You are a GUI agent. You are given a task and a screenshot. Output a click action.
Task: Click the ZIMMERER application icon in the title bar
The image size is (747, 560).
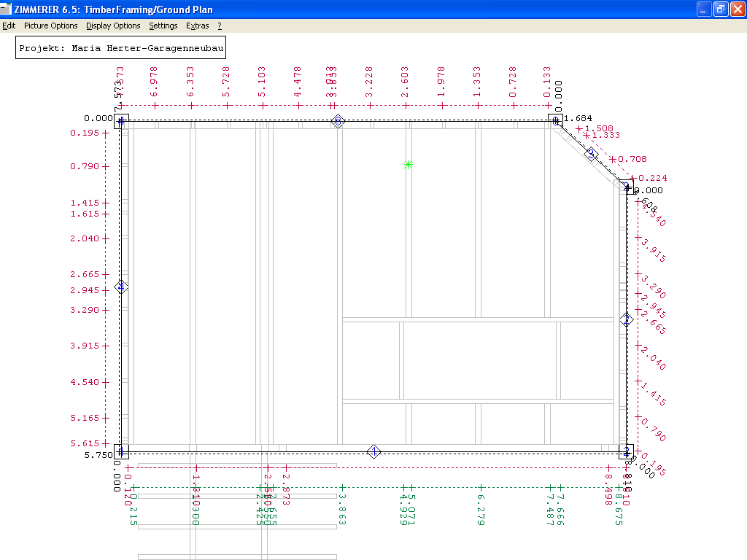7,9
